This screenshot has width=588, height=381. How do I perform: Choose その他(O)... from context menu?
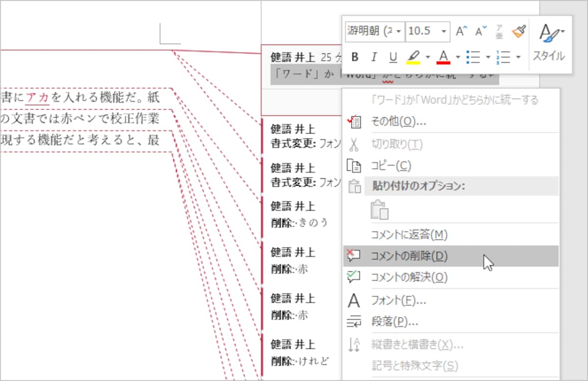[x=451, y=121]
